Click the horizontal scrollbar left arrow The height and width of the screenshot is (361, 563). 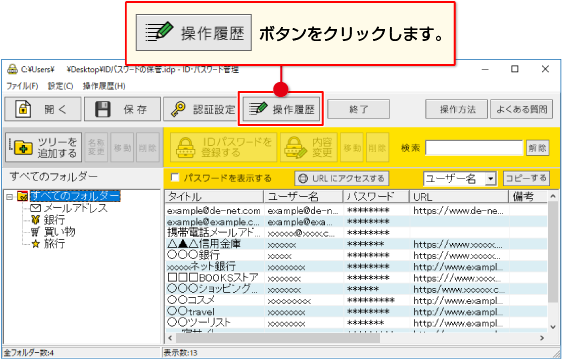170,338
